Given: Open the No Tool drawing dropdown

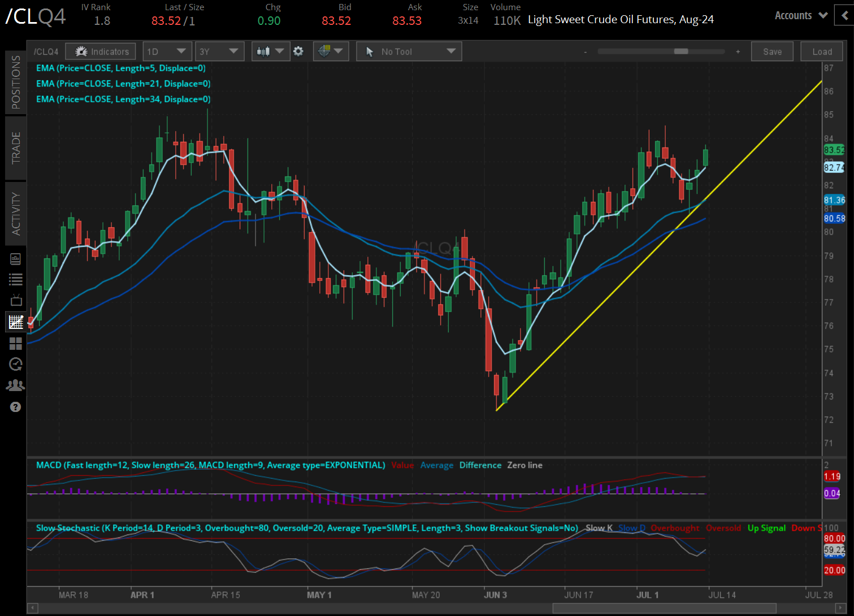Looking at the screenshot, I should pos(409,51).
